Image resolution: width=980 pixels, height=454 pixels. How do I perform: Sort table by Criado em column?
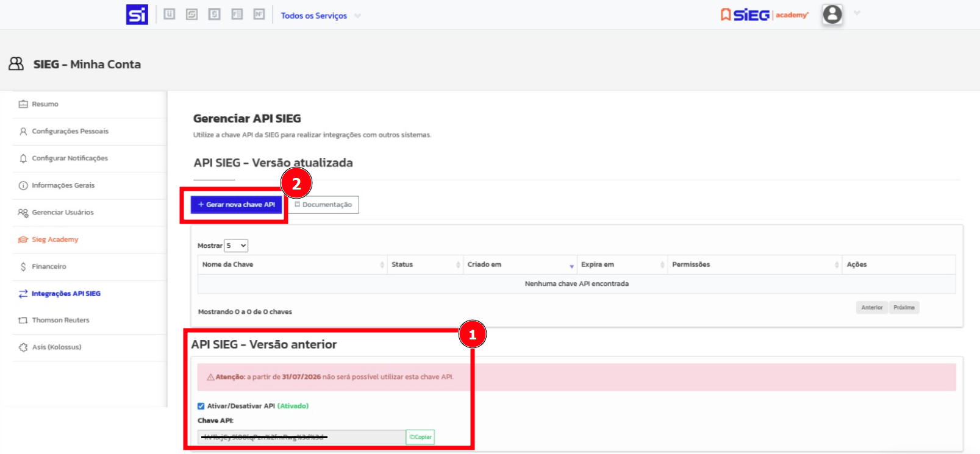[520, 264]
